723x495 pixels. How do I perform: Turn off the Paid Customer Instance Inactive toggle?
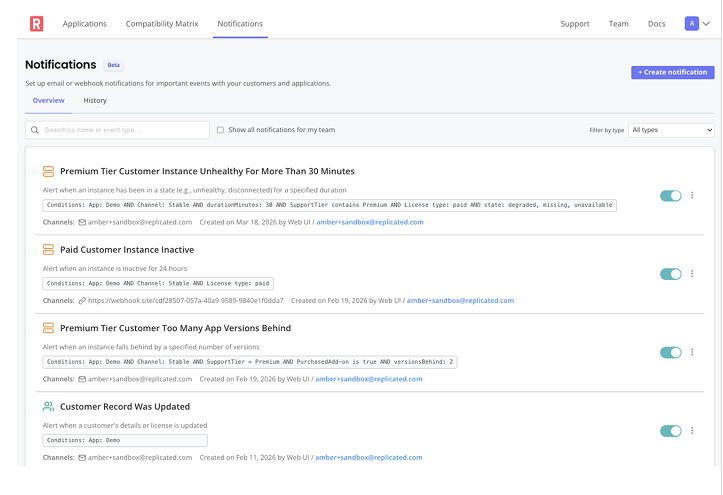(670, 274)
